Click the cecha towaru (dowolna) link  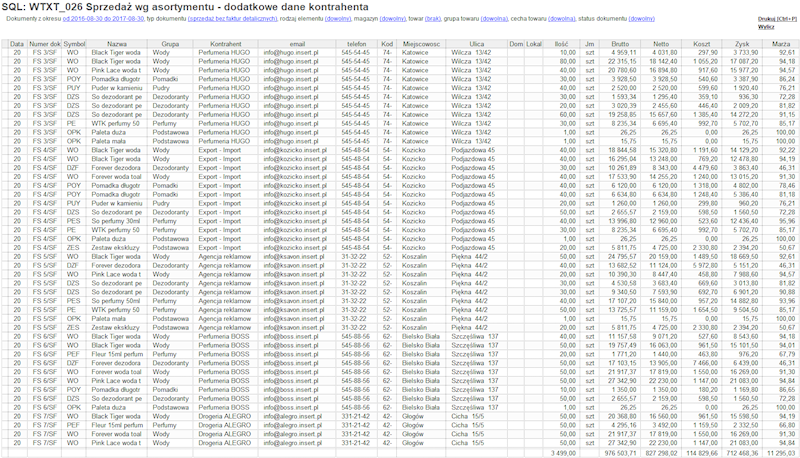point(562,19)
